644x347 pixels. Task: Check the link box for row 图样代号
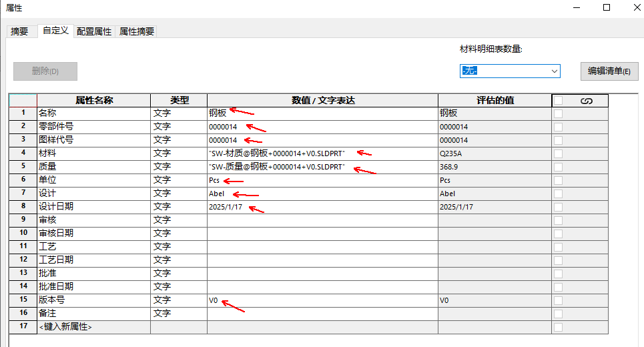point(558,140)
